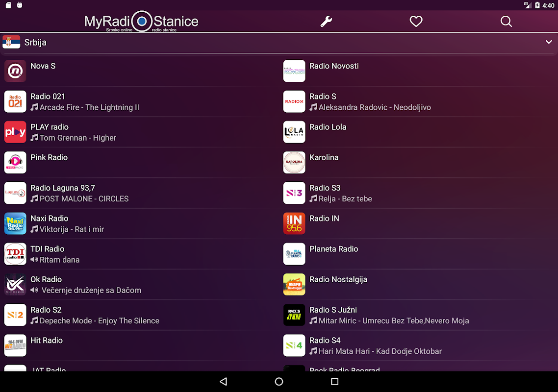This screenshot has height=392, width=558.
Task: Select the Hit Radio station name
Action: point(47,341)
